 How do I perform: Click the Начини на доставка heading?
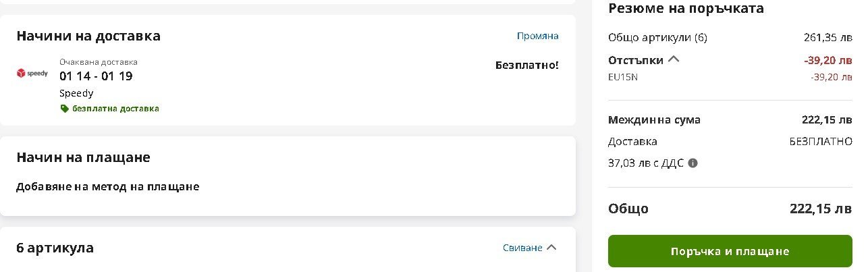coord(88,36)
